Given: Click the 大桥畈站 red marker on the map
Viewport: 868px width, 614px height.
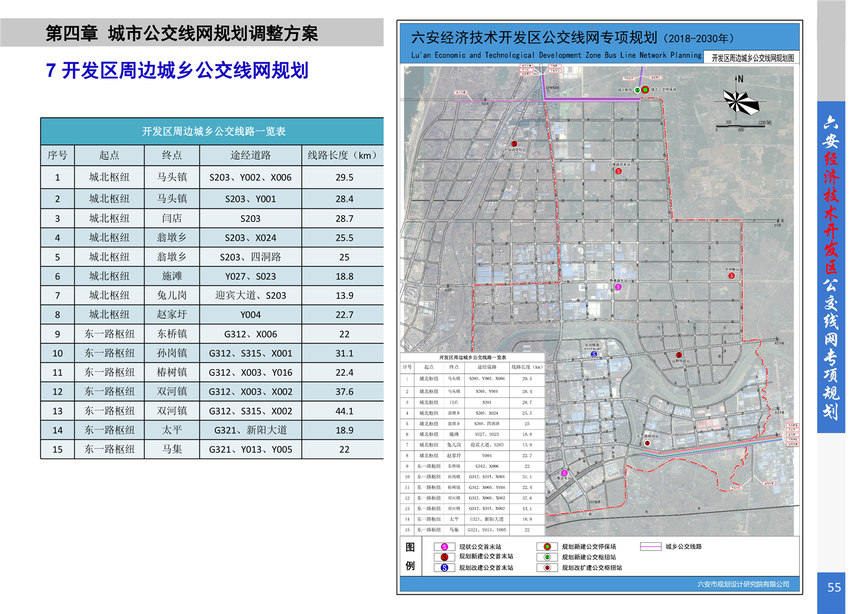Looking at the screenshot, I should [x=731, y=276].
